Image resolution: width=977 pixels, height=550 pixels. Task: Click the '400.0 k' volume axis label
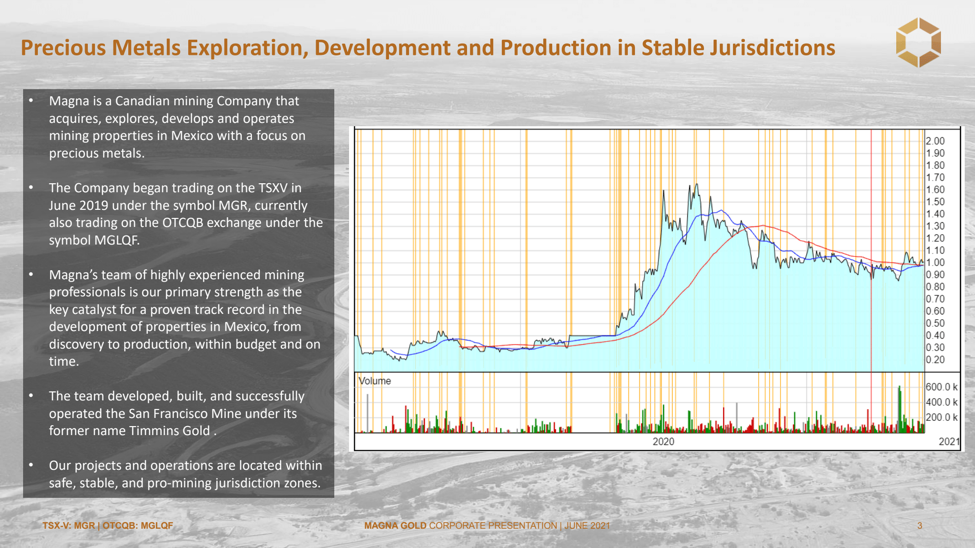[942, 402]
